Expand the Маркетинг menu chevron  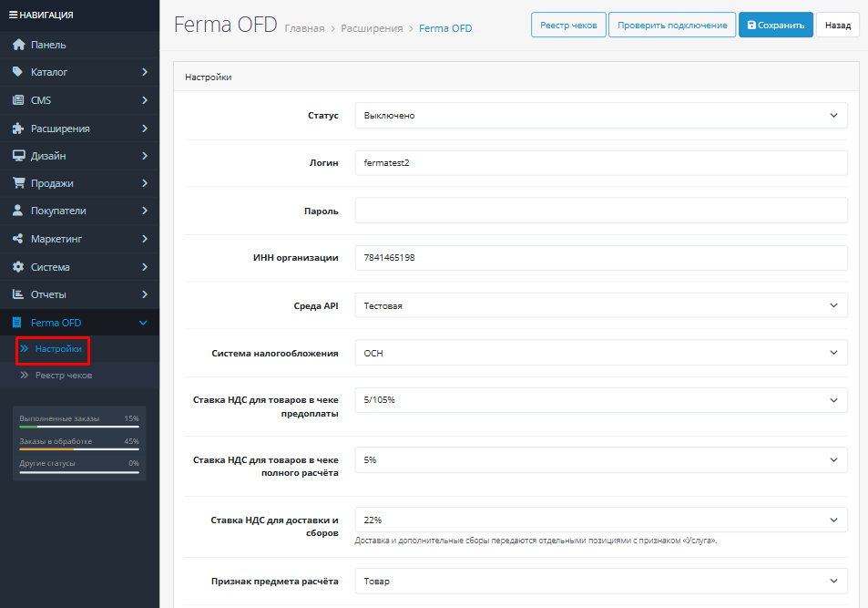[x=145, y=239]
